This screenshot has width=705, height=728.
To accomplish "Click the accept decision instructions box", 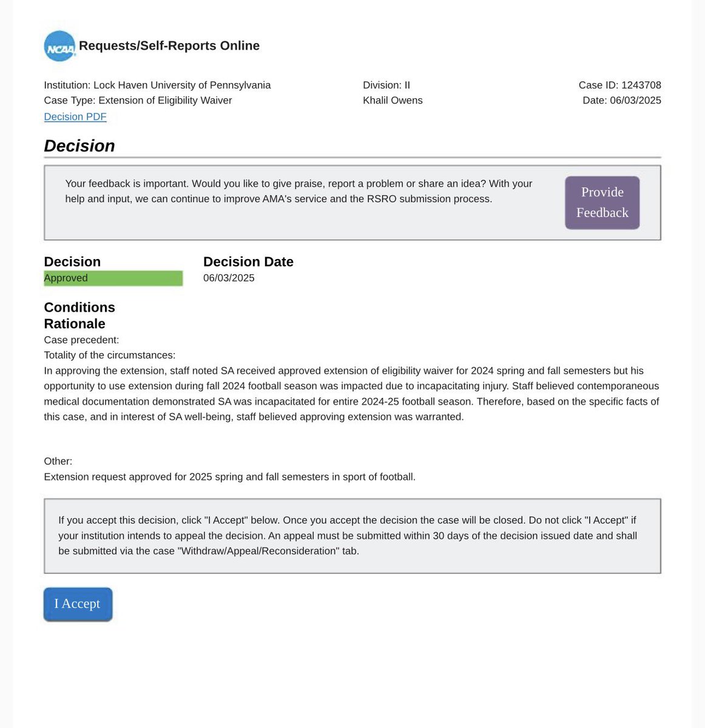I will click(x=352, y=536).
